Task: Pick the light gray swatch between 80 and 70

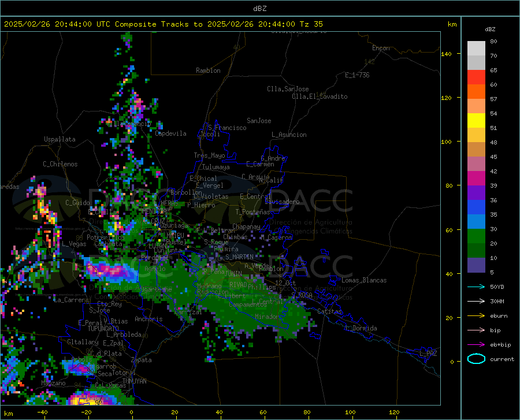Action: click(476, 49)
